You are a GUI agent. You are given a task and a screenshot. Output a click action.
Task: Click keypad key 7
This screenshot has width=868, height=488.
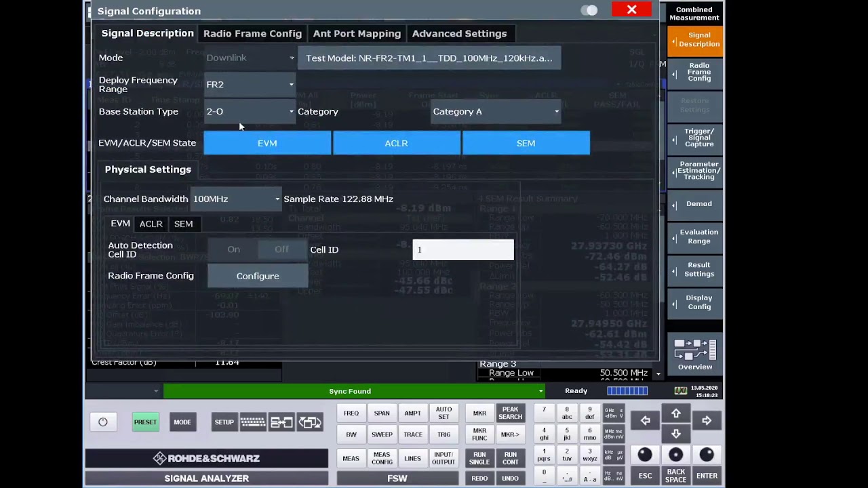544,413
